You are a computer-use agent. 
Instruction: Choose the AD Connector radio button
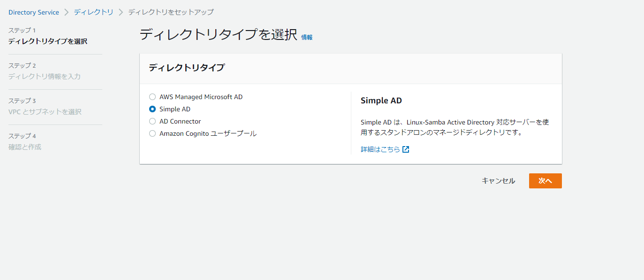(x=152, y=121)
